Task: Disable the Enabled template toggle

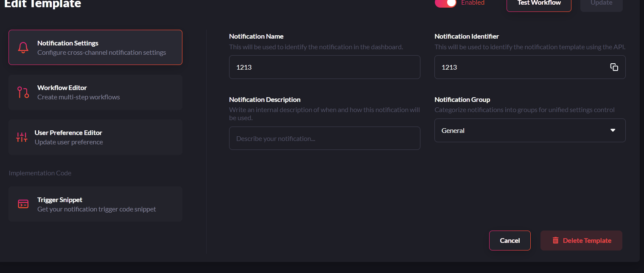Action: tap(445, 3)
